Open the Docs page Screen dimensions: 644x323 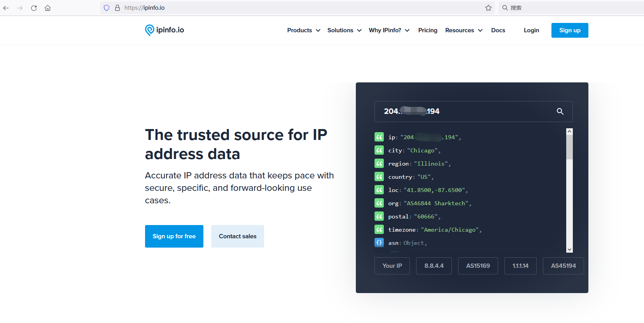point(498,30)
